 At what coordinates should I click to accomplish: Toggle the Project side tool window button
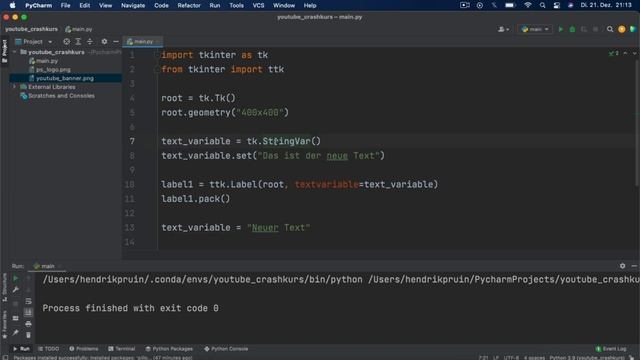pos(4,51)
